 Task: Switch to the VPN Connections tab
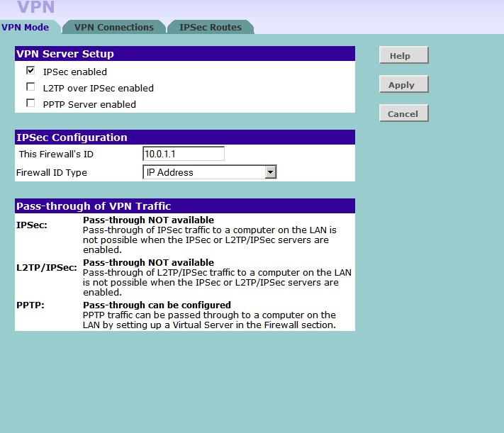114,28
